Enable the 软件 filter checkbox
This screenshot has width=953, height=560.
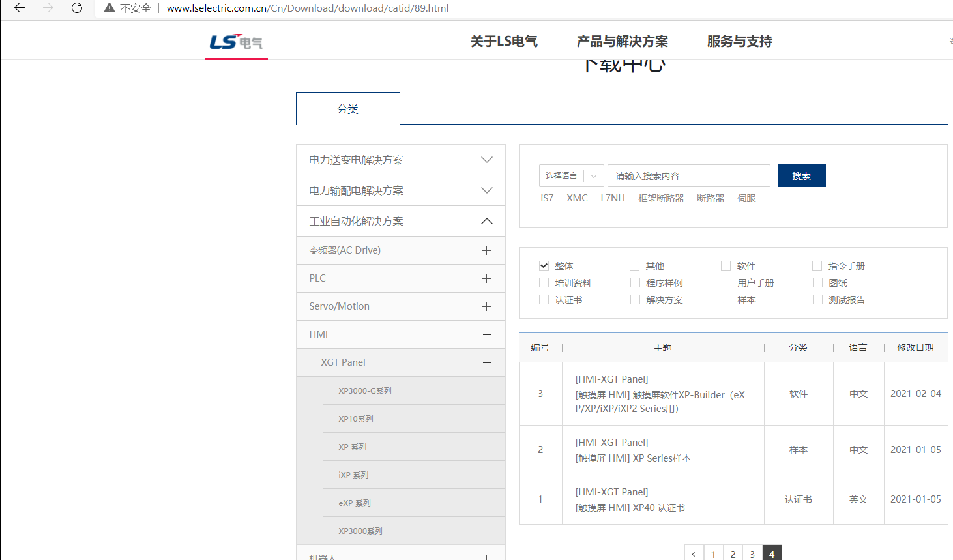point(726,265)
